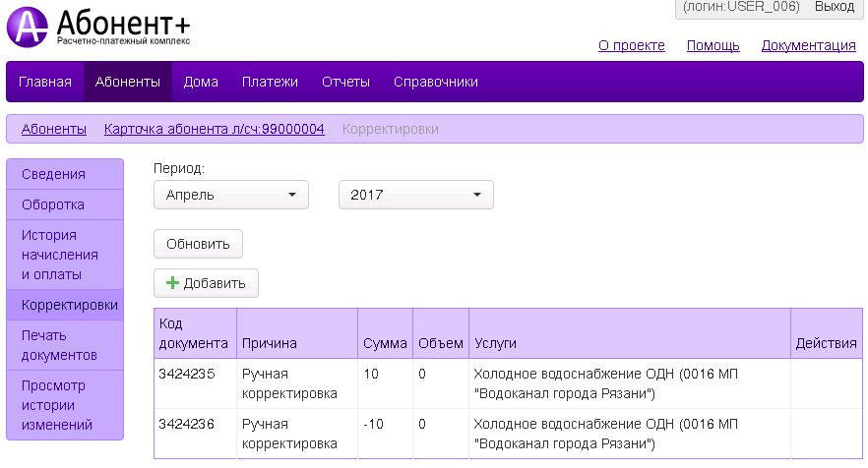Open the month dropdown showing Апрель
The height and width of the screenshot is (468, 868).
(231, 195)
